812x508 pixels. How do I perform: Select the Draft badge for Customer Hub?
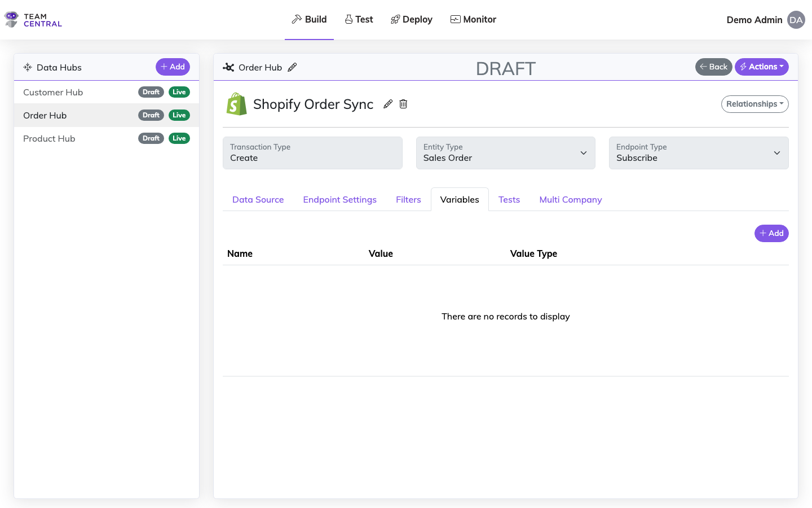[x=151, y=92]
